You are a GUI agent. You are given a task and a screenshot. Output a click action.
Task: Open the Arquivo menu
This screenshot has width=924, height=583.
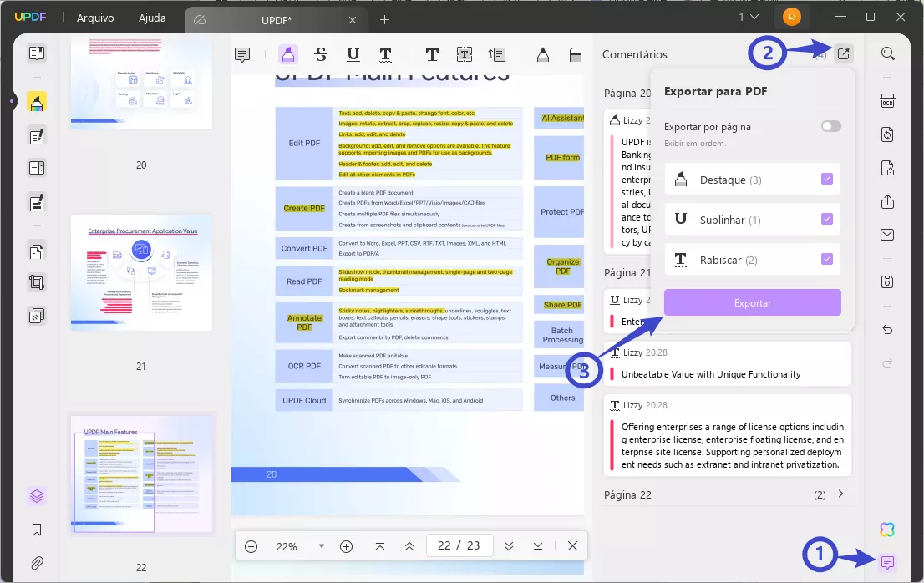pos(94,18)
